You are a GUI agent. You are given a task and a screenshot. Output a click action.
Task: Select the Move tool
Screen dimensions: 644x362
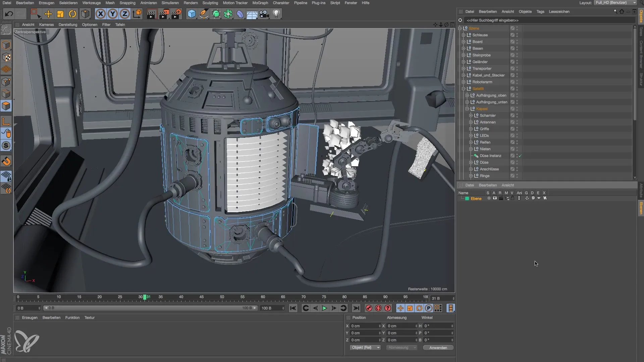(48, 14)
